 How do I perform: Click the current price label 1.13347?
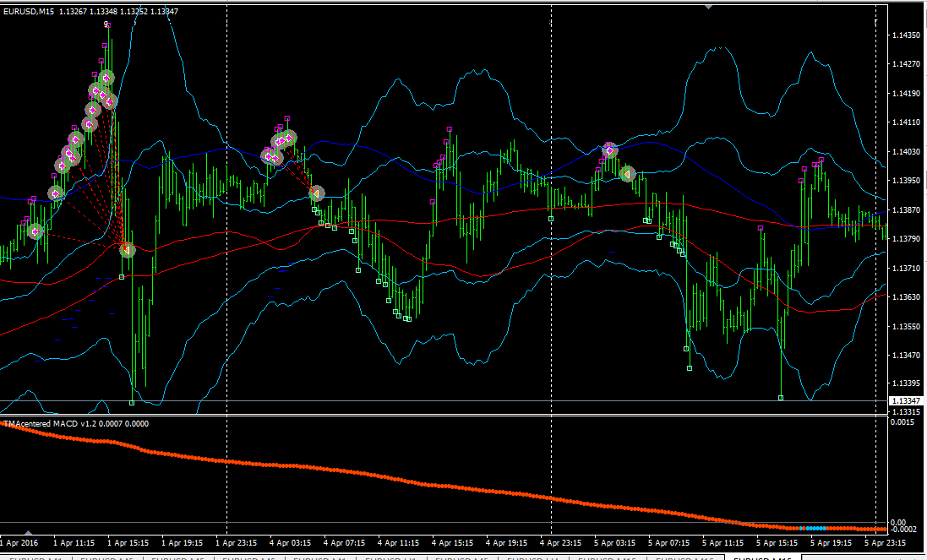907,401
